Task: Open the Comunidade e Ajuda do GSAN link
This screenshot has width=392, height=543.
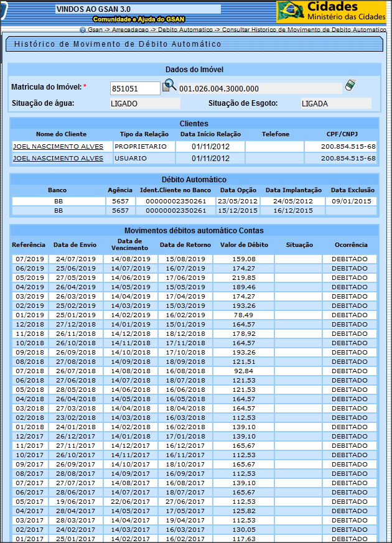Action: tap(139, 19)
